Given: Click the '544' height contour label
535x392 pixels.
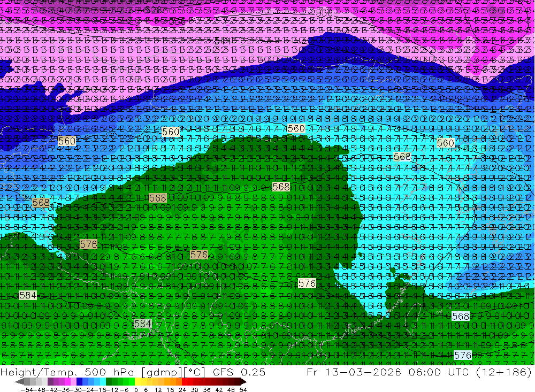Looking at the screenshot, I should [x=223, y=41].
